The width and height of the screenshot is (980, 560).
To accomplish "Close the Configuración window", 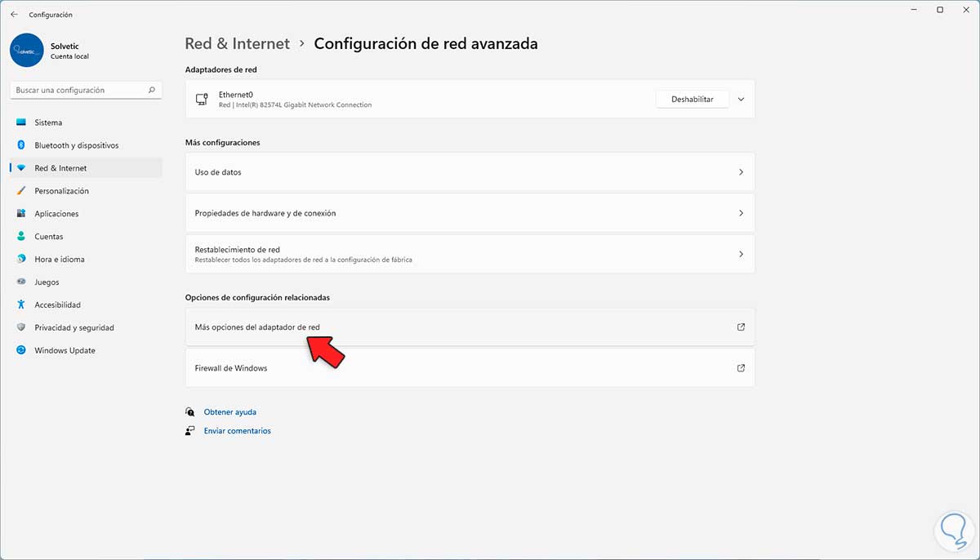I will (967, 10).
